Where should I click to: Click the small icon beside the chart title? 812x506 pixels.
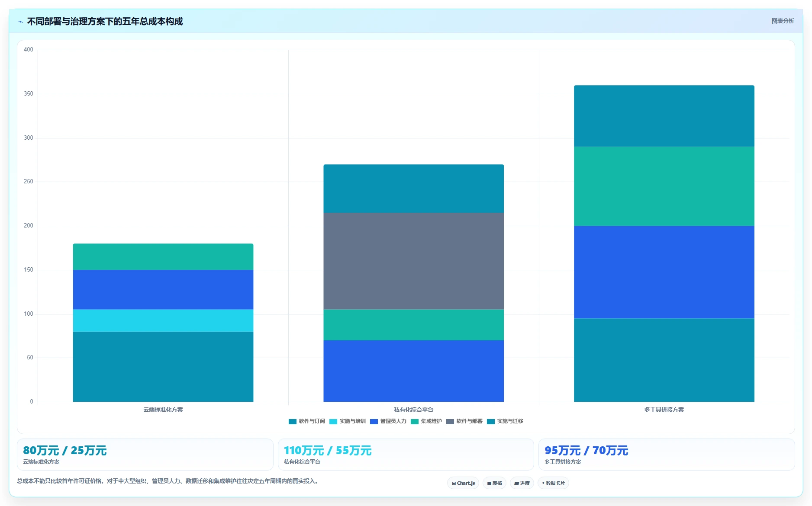pyautogui.click(x=20, y=22)
